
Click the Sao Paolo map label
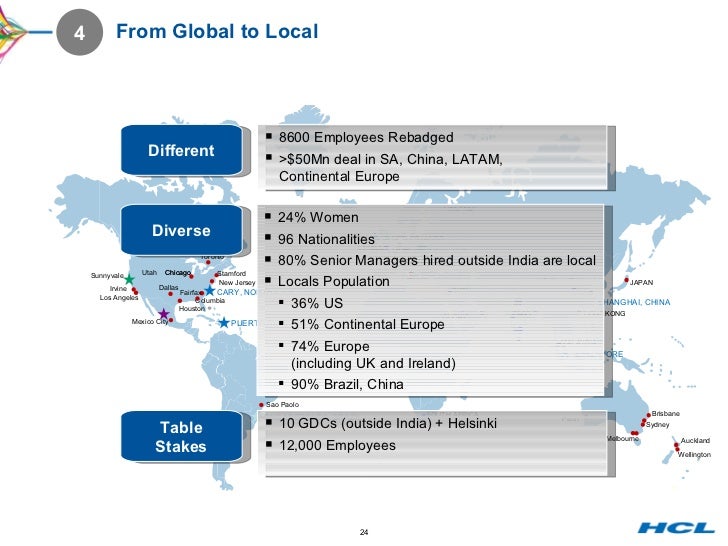pos(282,404)
